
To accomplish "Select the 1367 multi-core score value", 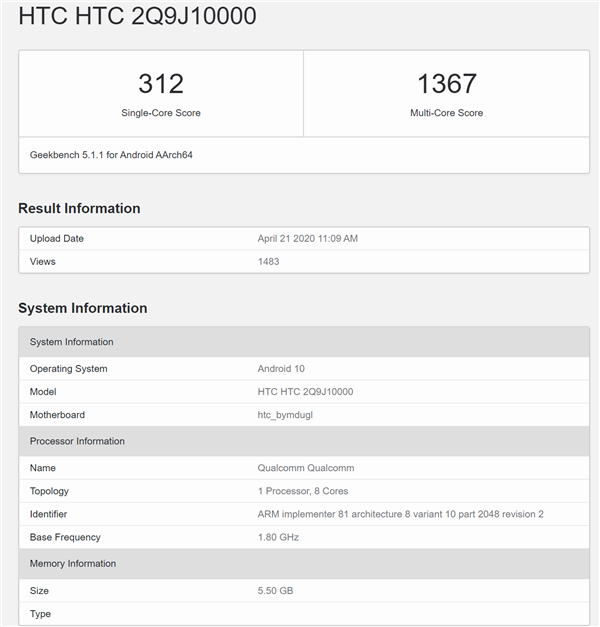I will [446, 84].
